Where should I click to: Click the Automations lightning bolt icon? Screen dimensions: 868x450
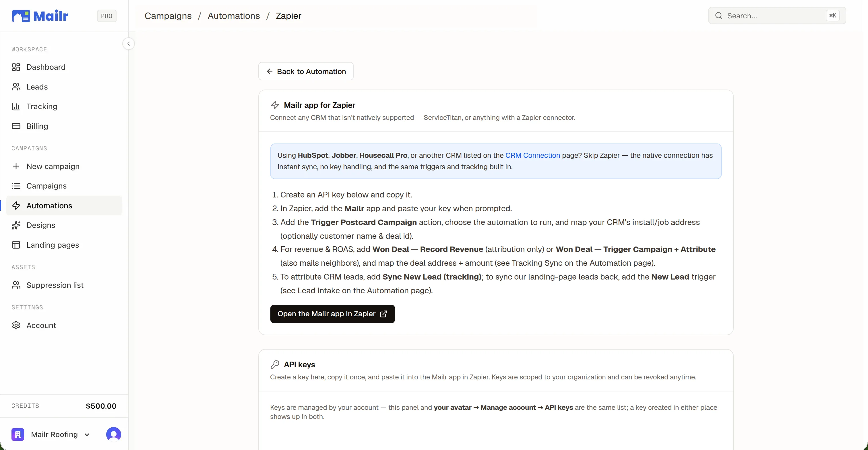16,205
